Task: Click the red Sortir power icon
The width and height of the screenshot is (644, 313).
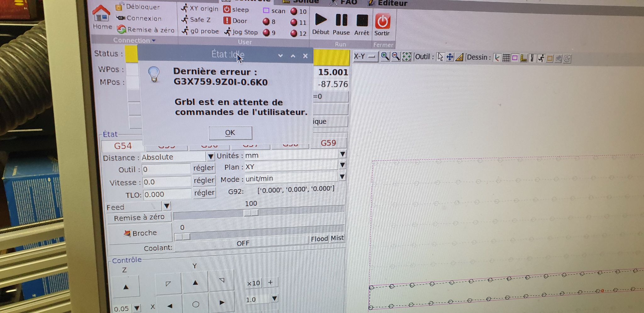Action: point(382,21)
